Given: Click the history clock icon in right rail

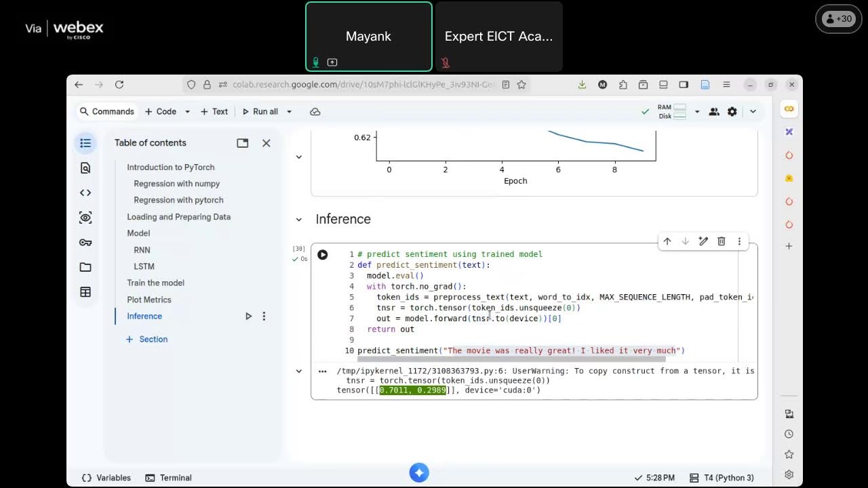Looking at the screenshot, I should [789, 434].
